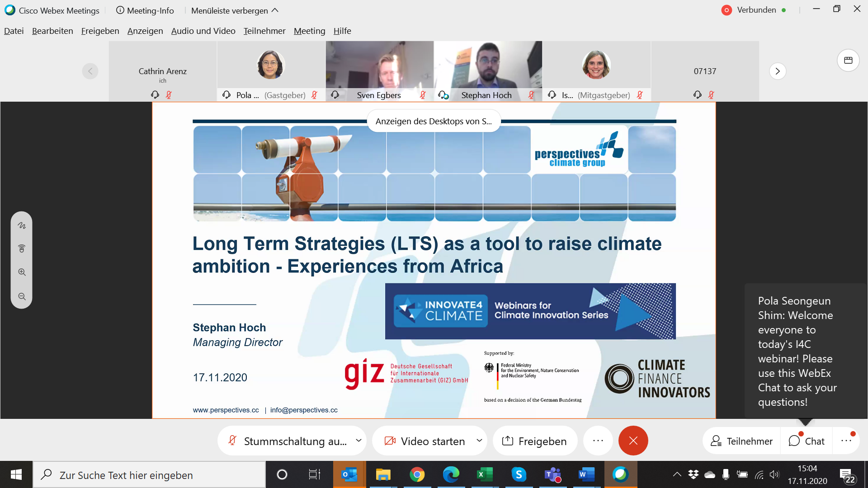Image resolution: width=868 pixels, height=488 pixels.
Task: Expand video options arrow beside Video starten
Action: (479, 441)
